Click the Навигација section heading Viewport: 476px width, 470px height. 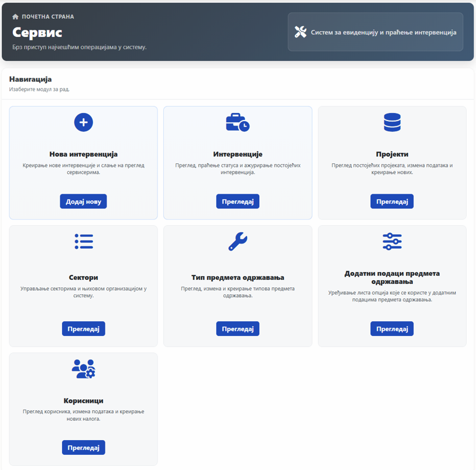30,79
